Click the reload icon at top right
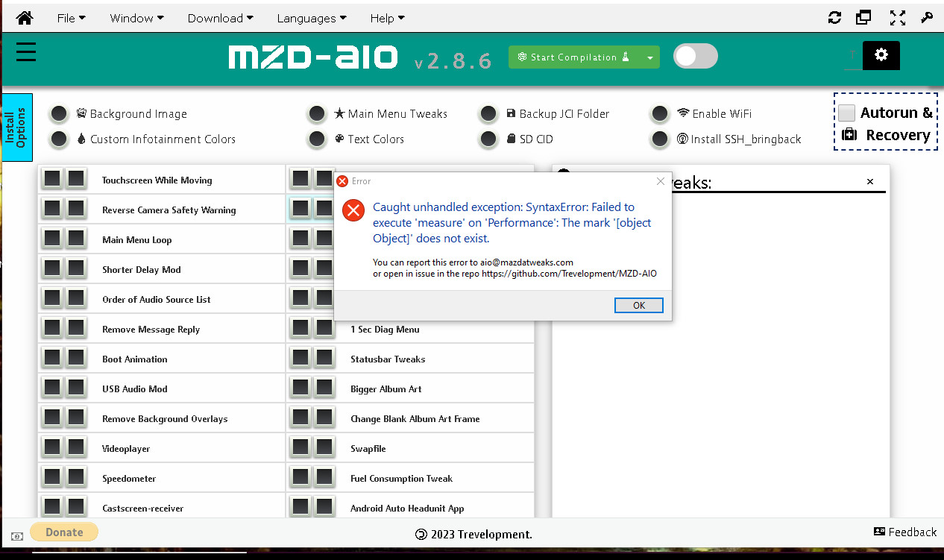944x560 pixels. coord(834,18)
